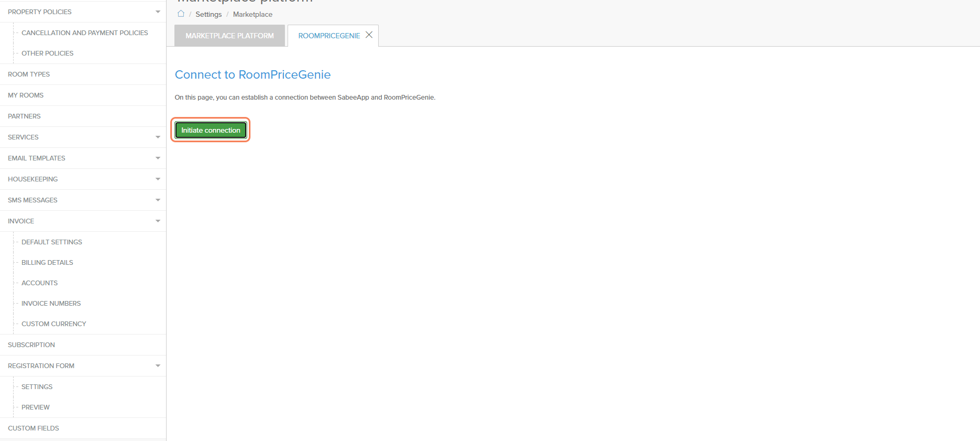Screen dimensions: 980x441
Task: Click Registration Form sidebar header
Action: click(x=41, y=365)
